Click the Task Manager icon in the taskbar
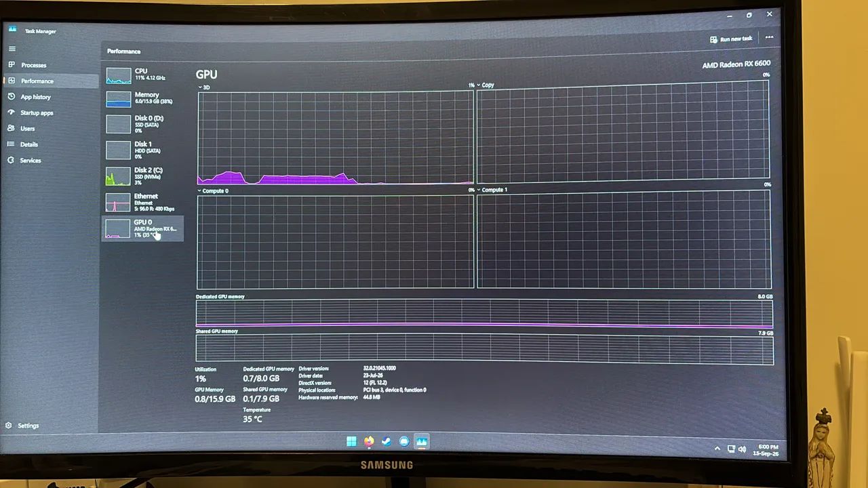This screenshot has width=868, height=488. pyautogui.click(x=422, y=441)
